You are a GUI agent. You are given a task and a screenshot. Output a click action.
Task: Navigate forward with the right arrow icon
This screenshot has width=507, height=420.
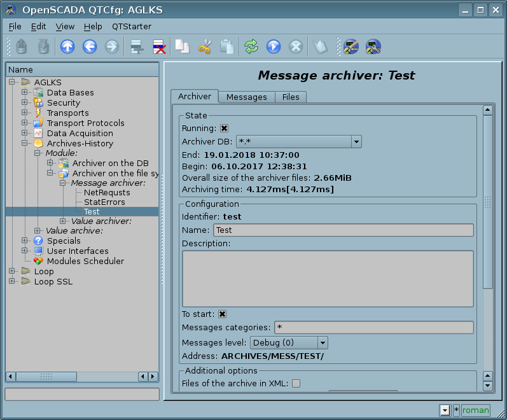tap(112, 46)
